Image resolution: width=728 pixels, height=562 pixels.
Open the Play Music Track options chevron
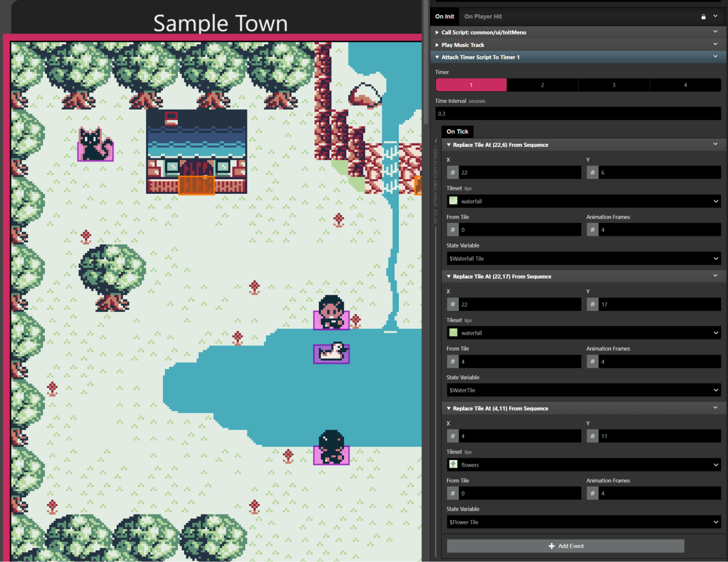[x=715, y=44]
